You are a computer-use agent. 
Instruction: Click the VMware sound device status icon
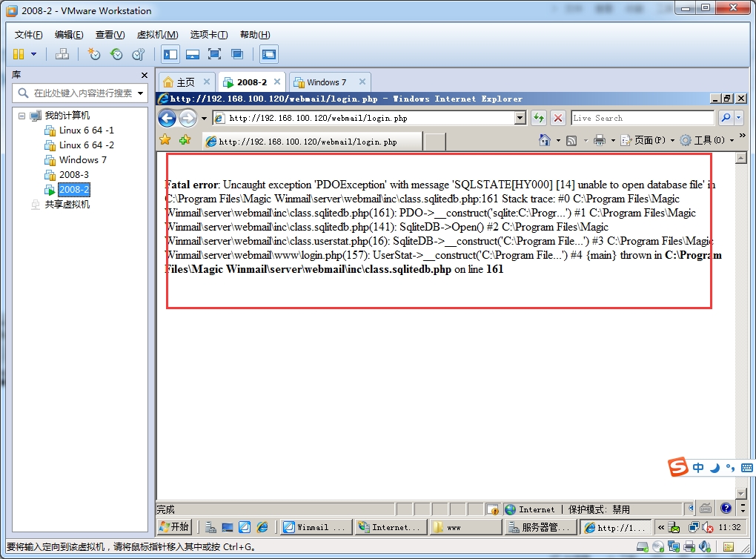click(x=704, y=546)
